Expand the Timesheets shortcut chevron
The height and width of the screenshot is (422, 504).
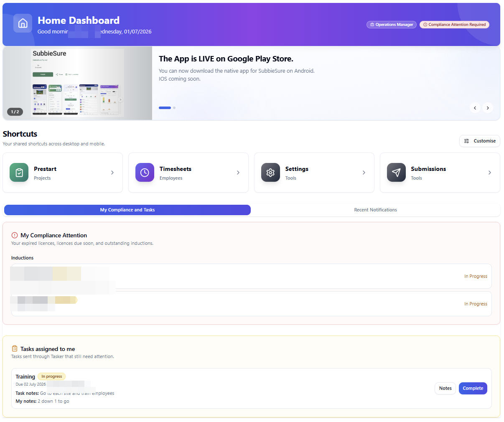pos(238,173)
